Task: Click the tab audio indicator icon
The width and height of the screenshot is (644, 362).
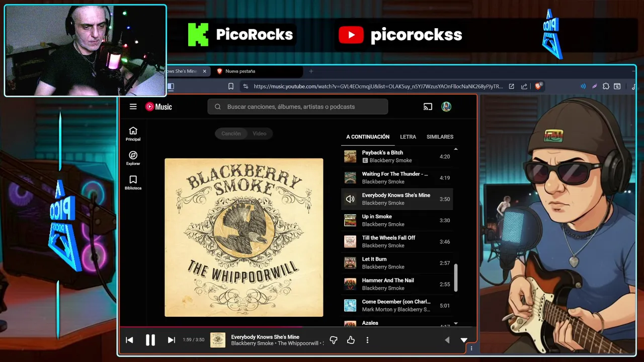Action: (583, 86)
